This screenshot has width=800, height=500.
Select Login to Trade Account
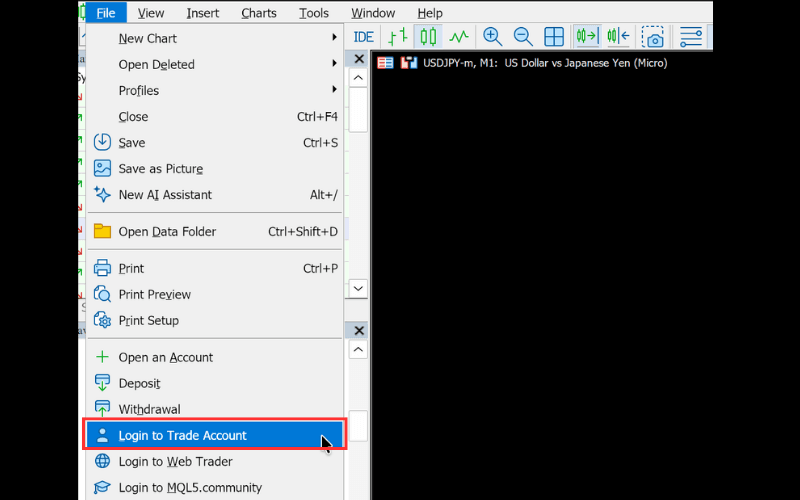[x=215, y=435]
